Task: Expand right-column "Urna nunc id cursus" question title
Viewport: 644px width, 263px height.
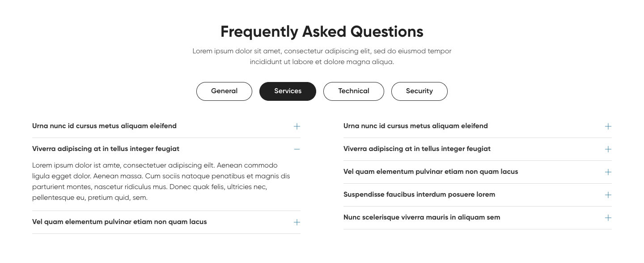Action: tap(415, 126)
